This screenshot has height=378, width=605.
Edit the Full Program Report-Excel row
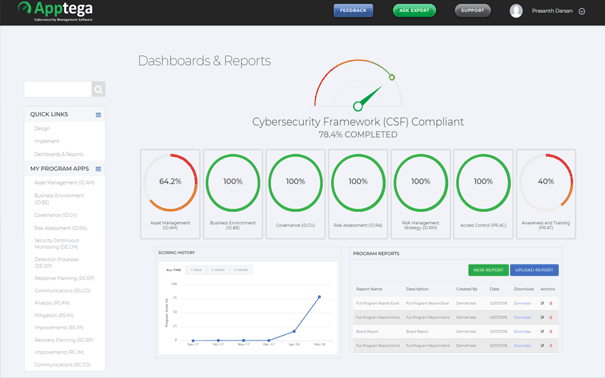[x=542, y=304]
